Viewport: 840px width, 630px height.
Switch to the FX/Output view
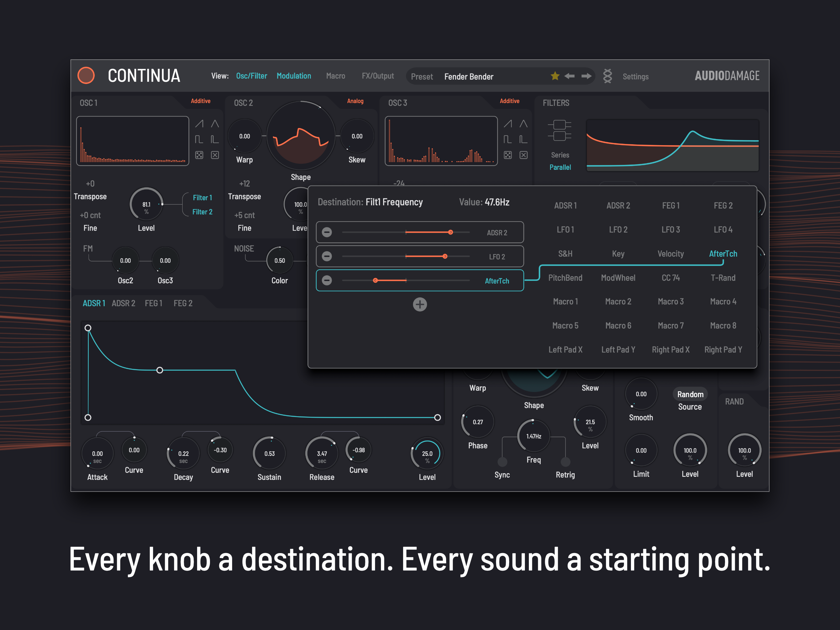[378, 76]
